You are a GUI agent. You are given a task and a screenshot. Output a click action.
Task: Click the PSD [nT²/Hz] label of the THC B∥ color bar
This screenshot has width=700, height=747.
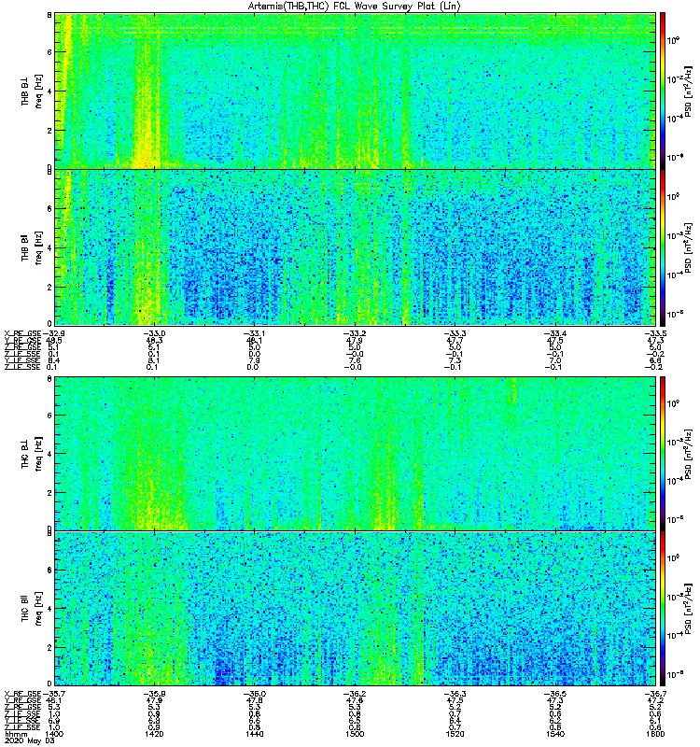pyautogui.click(x=688, y=609)
